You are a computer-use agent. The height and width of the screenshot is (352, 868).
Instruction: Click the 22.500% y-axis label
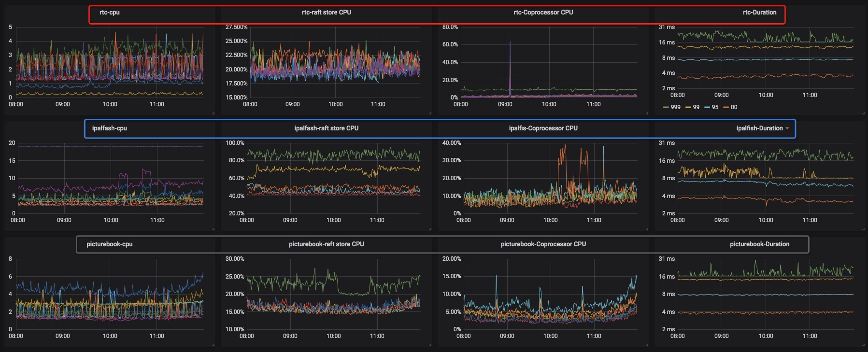[236, 55]
